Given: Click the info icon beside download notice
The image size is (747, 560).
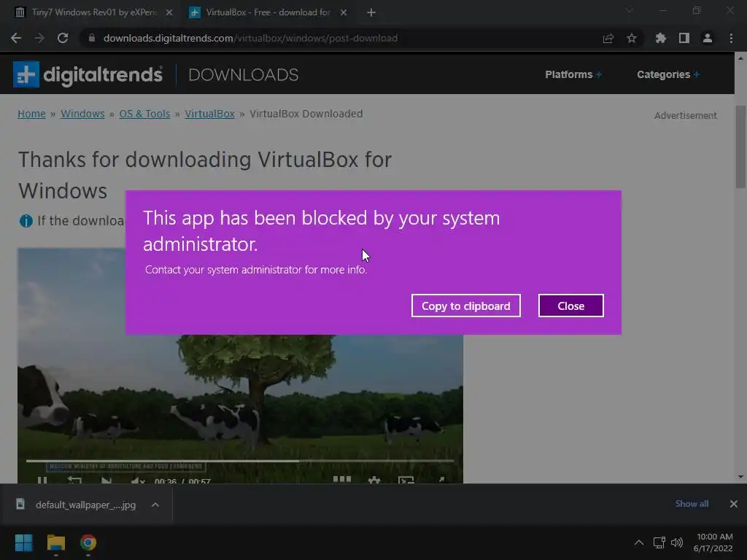Looking at the screenshot, I should [x=26, y=221].
